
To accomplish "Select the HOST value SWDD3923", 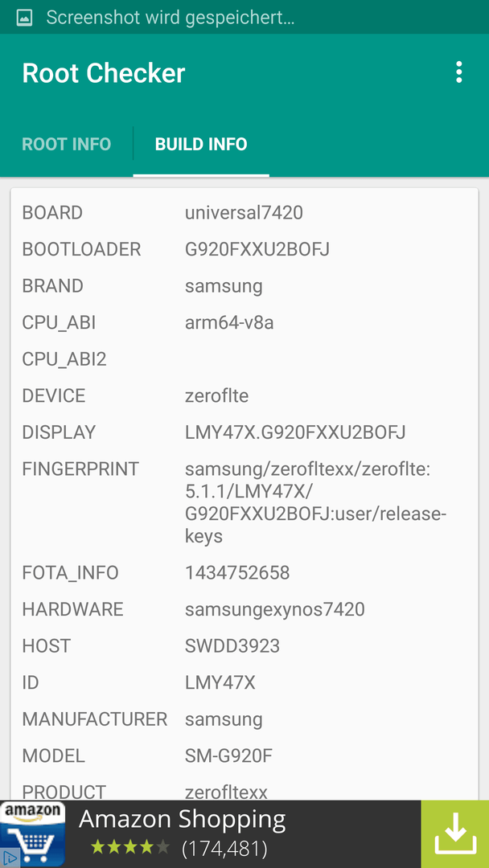I will 232,646.
